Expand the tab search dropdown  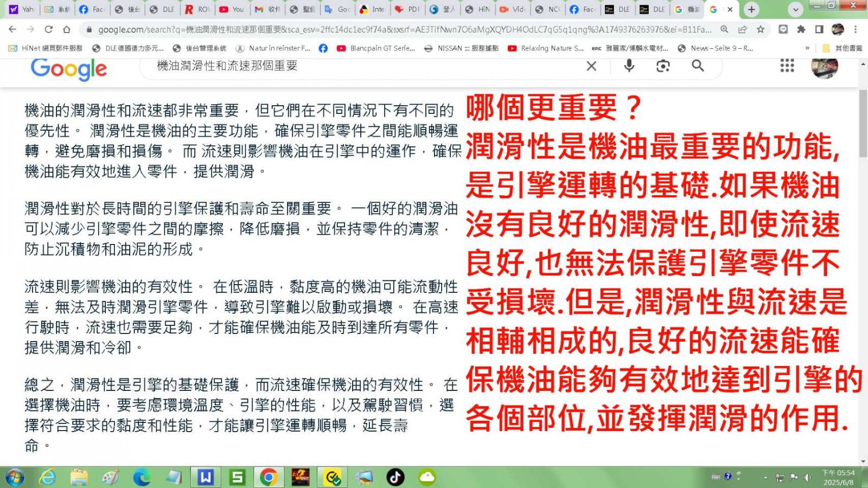click(x=795, y=9)
